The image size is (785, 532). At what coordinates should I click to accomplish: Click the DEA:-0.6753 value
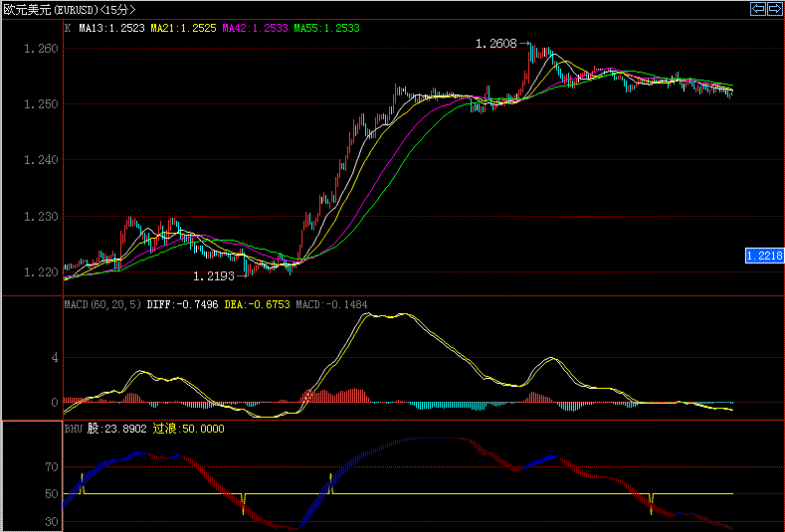[257, 304]
